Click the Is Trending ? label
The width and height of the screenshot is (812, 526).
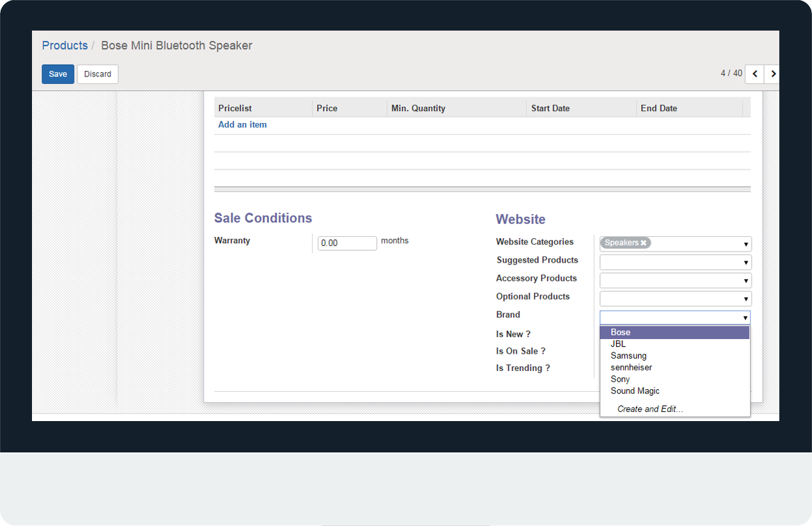[x=523, y=368]
